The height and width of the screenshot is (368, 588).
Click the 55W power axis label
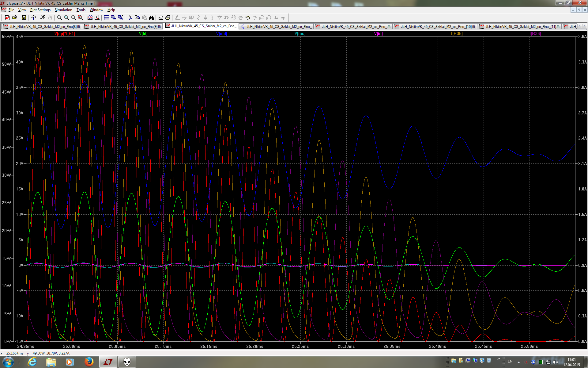(6, 36)
